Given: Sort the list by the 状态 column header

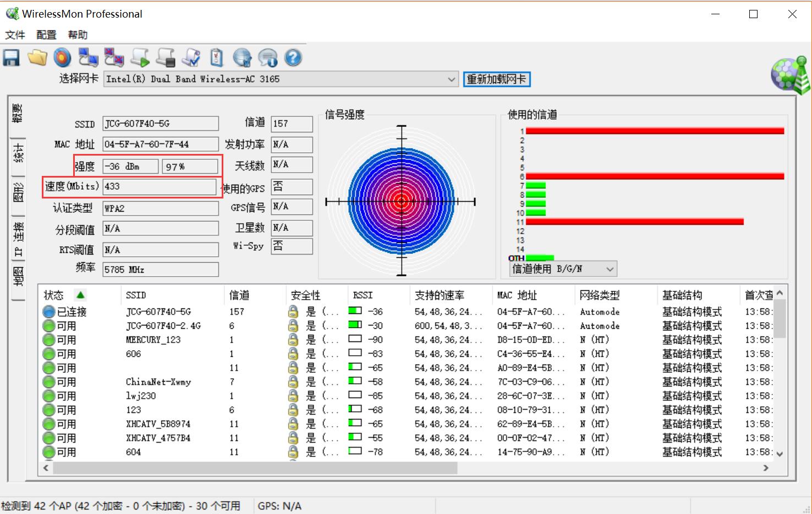Looking at the screenshot, I should pyautogui.click(x=54, y=295).
